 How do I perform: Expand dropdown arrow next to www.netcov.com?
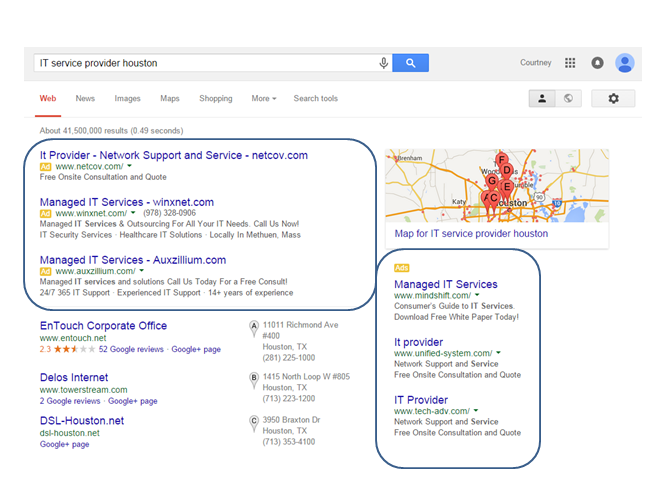(x=130, y=166)
